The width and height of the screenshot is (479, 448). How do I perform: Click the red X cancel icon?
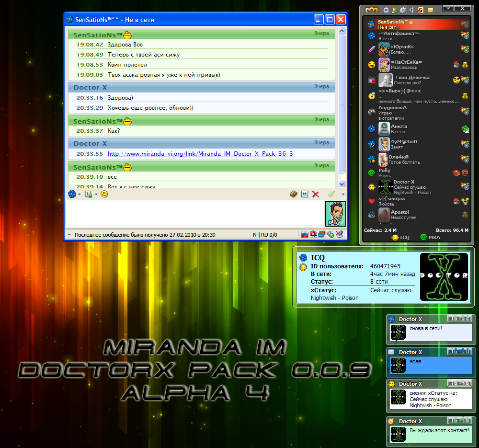click(x=316, y=194)
